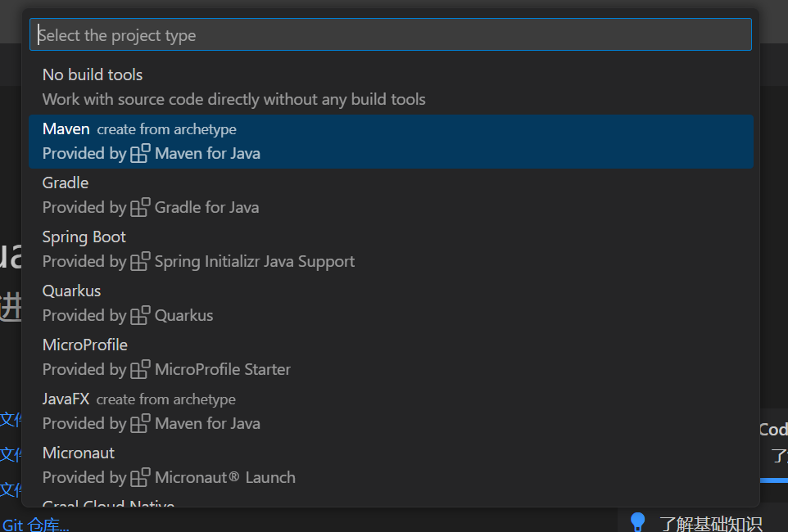Click the extension icon in the JavaFX row
This screenshot has width=788, height=532.
140,423
